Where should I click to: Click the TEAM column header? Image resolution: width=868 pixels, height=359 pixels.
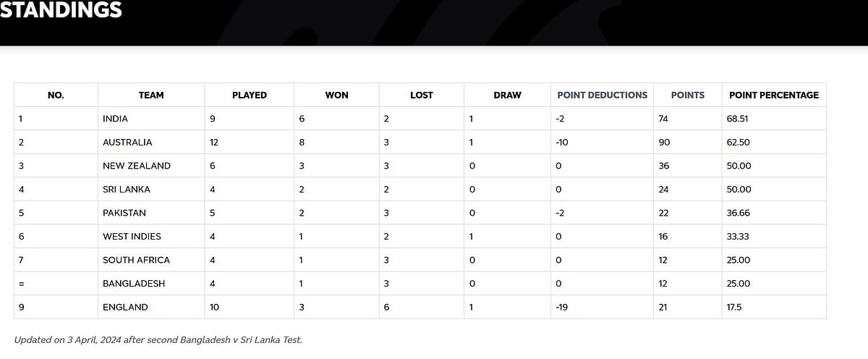[151, 95]
